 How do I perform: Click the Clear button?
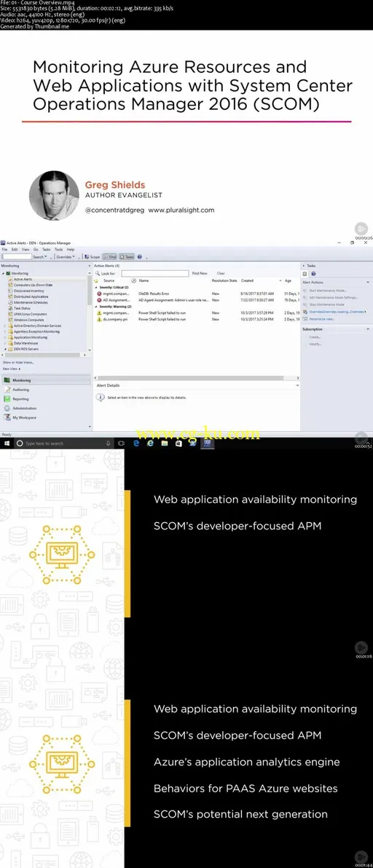coord(221,274)
